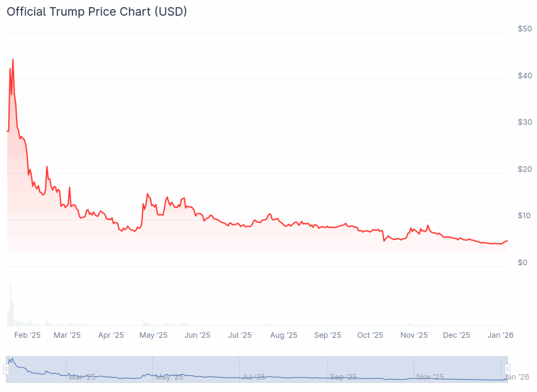Click the Feb '25 date axis label

28,335
